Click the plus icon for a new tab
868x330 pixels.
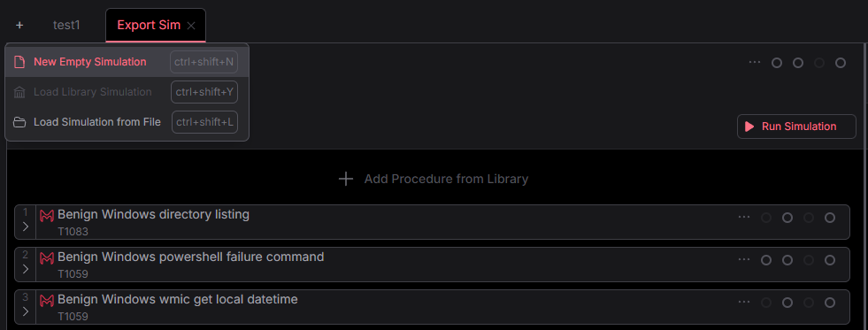(19, 26)
